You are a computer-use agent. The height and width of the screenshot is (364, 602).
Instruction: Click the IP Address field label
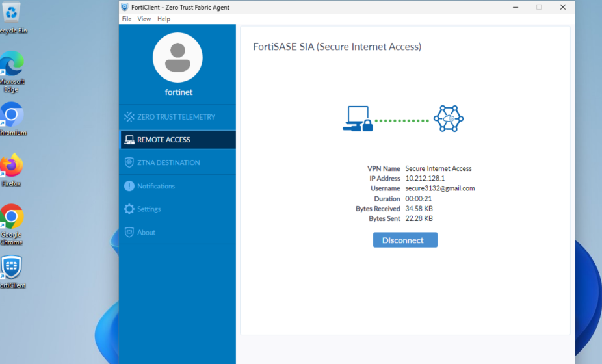coord(385,179)
